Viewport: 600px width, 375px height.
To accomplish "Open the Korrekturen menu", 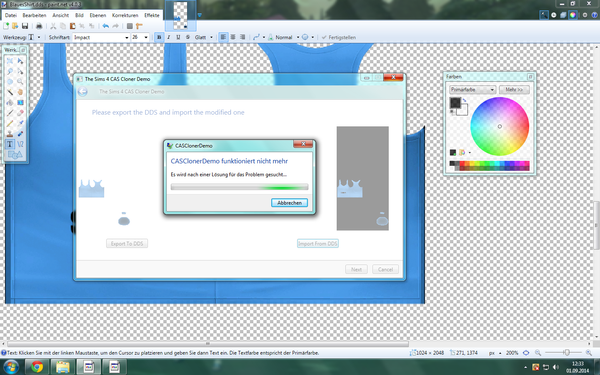I will click(125, 15).
